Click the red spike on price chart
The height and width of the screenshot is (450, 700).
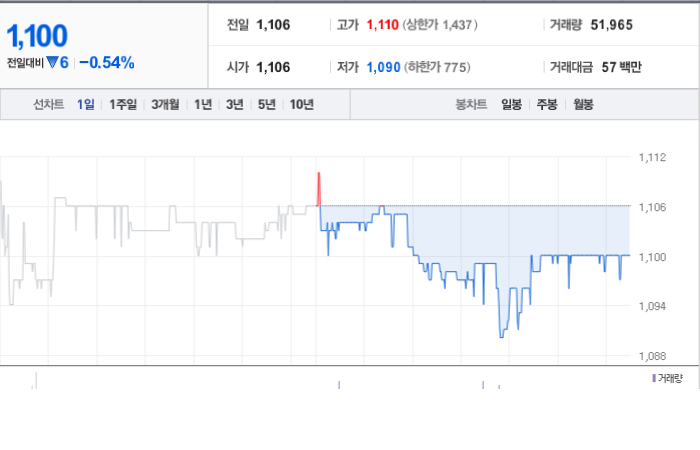tap(319, 188)
